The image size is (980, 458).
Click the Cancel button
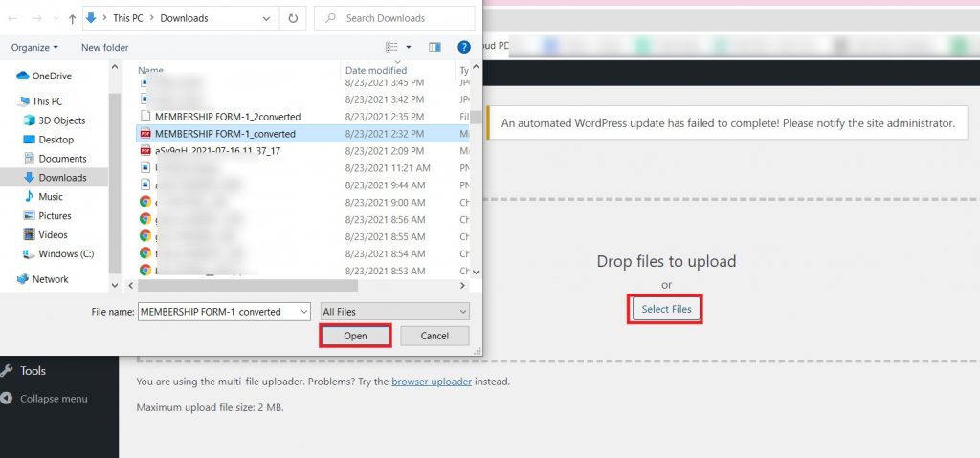coord(434,336)
